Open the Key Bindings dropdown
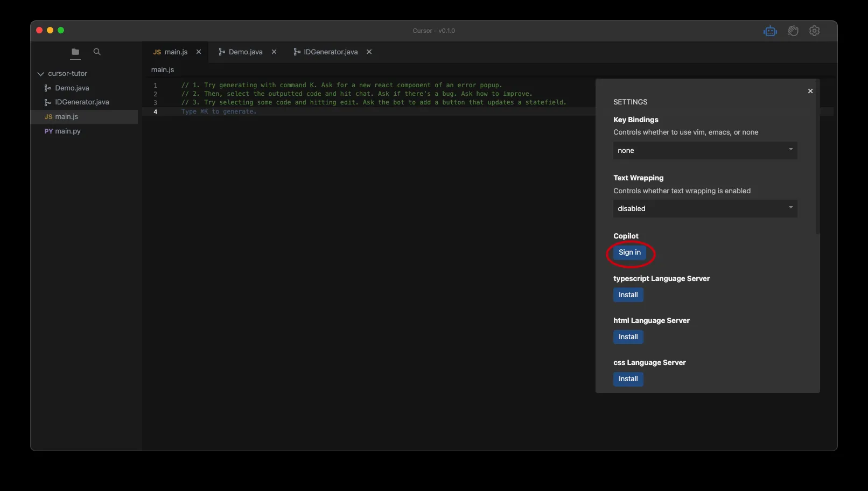Screen dimensions: 868x491 pos(704,151)
